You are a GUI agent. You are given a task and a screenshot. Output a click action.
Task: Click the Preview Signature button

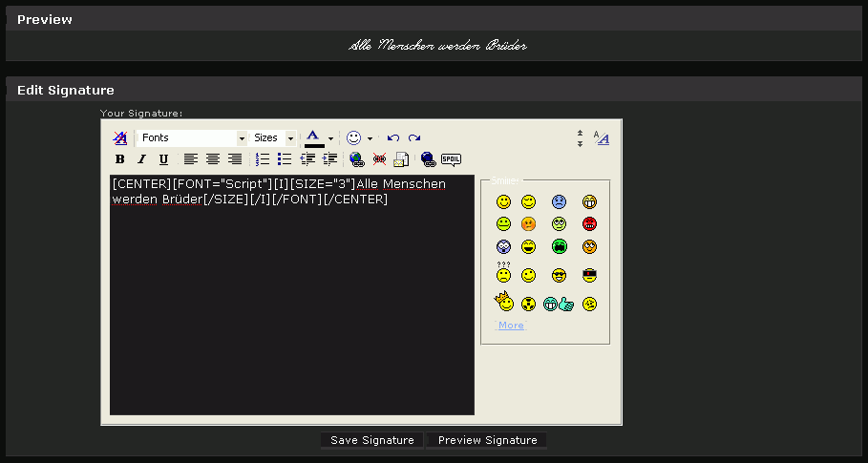[487, 440]
